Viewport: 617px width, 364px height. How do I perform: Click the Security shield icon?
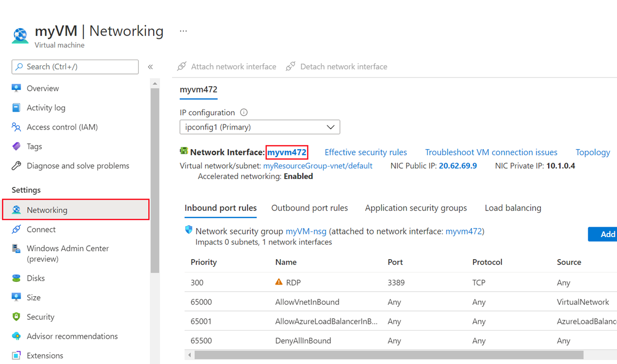pos(16,317)
